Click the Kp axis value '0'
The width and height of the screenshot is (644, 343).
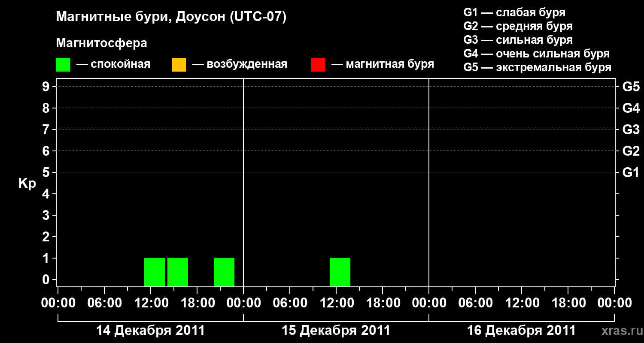(x=47, y=280)
